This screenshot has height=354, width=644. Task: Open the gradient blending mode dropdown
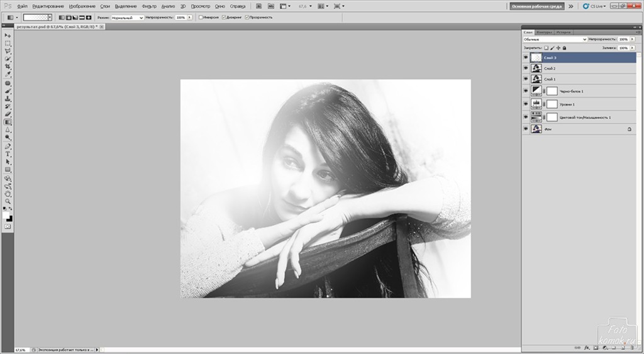(127, 18)
